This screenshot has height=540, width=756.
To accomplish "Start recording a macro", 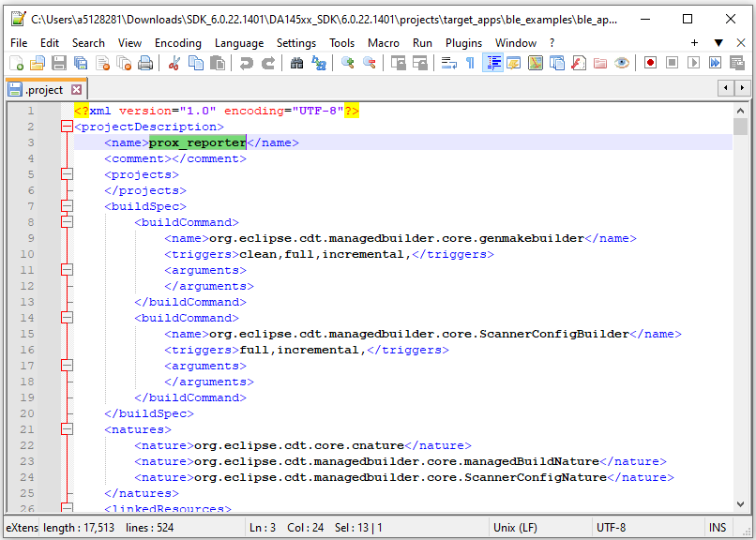I will (650, 63).
